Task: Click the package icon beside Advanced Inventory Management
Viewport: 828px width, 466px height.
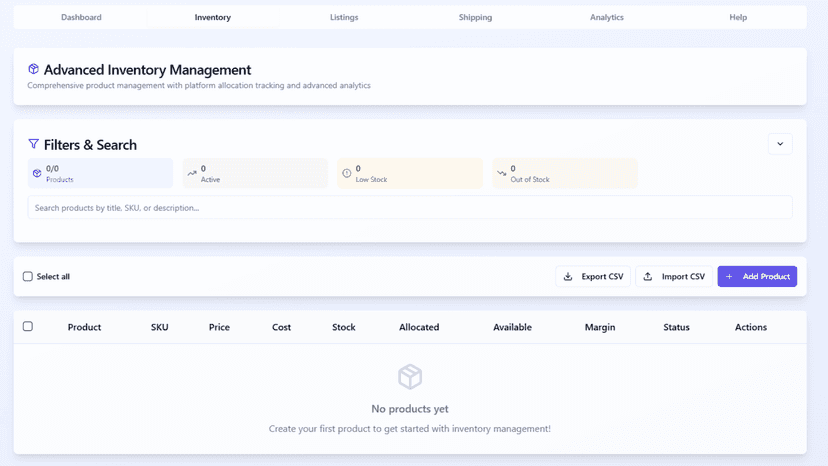Action: [x=33, y=69]
